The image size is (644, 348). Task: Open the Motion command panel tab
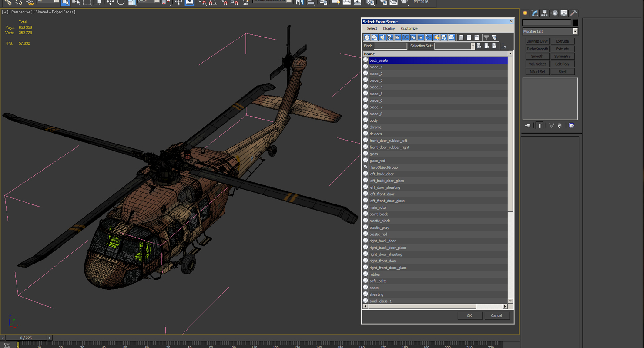(554, 13)
